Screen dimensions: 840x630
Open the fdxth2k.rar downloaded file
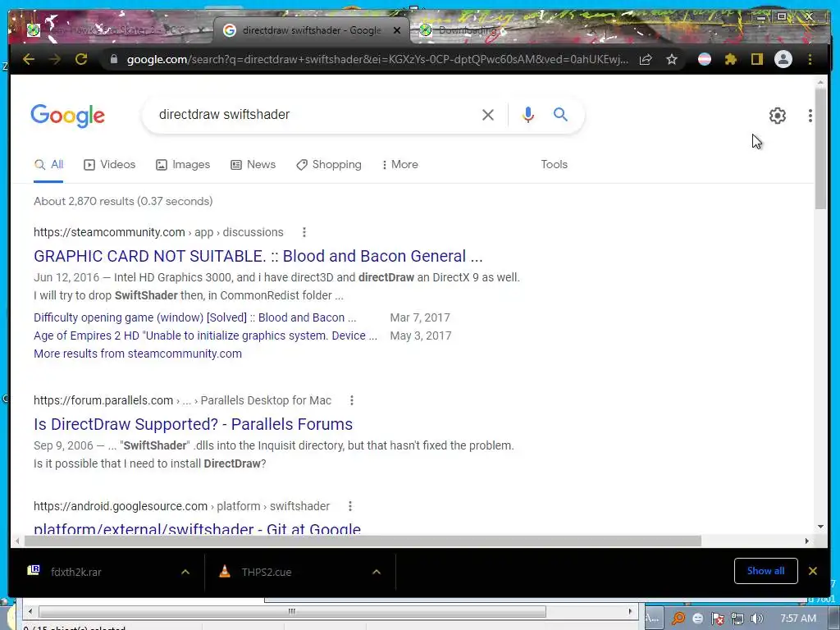(75, 572)
